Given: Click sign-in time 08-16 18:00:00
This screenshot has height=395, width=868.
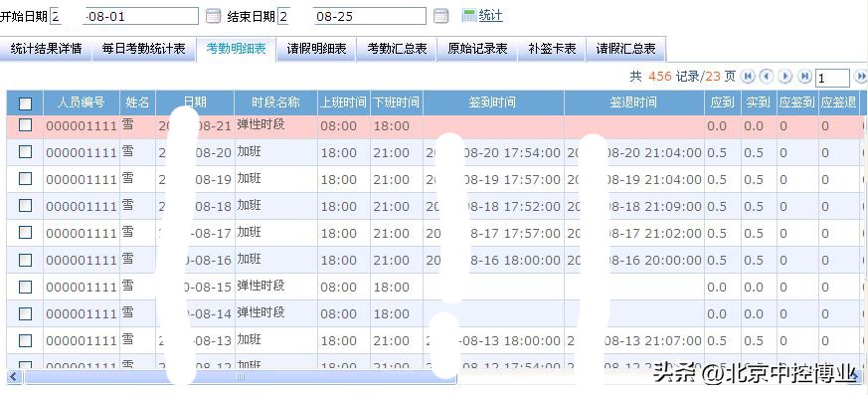Looking at the screenshot, I should 493,261.
